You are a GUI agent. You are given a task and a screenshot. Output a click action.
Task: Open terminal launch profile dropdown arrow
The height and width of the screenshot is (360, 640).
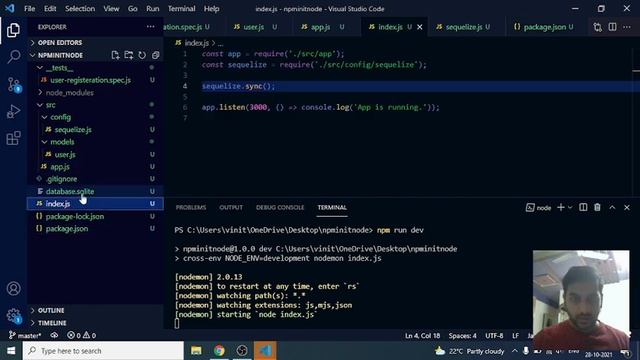(x=570, y=207)
